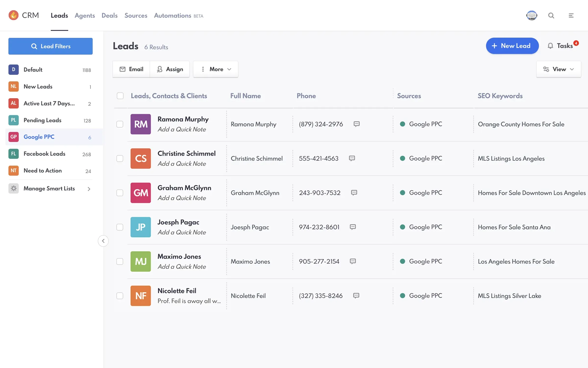
Task: Check the Ramona Murphy row checkbox
Action: click(x=120, y=124)
